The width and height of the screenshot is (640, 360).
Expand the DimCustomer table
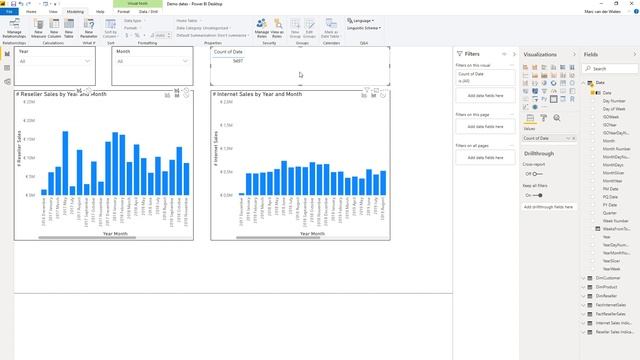pyautogui.click(x=584, y=278)
